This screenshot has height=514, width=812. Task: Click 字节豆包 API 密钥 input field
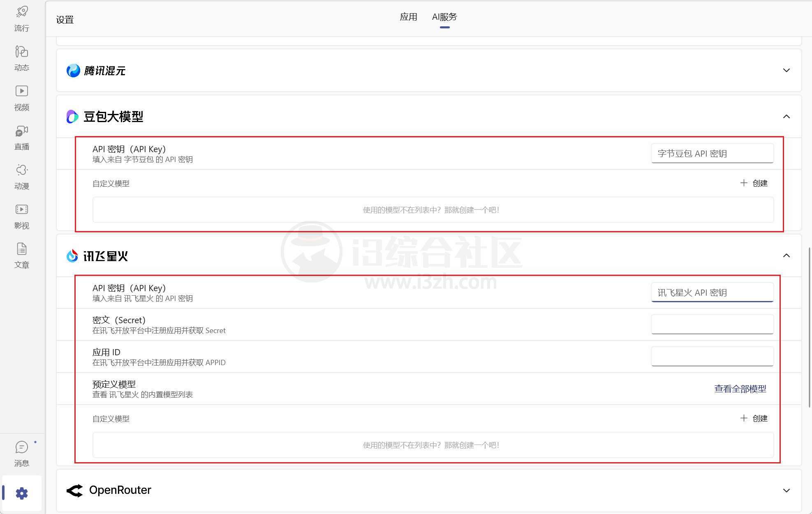point(711,153)
